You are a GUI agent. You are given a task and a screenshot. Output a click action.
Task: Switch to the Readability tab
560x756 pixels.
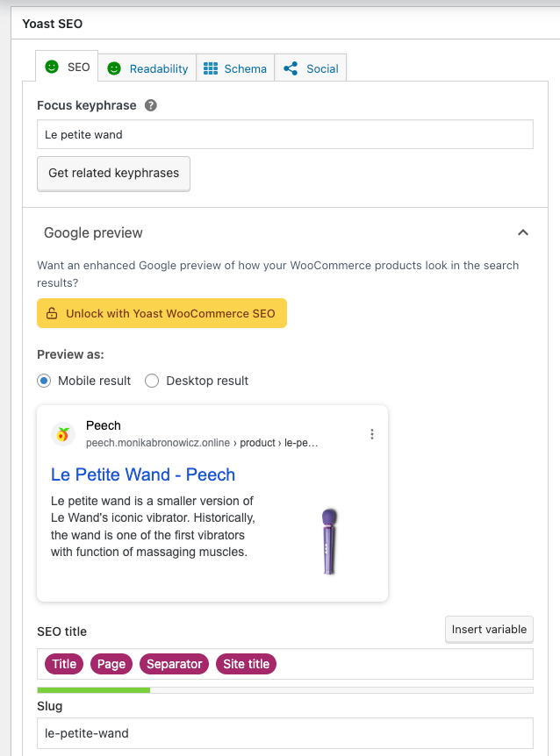147,68
